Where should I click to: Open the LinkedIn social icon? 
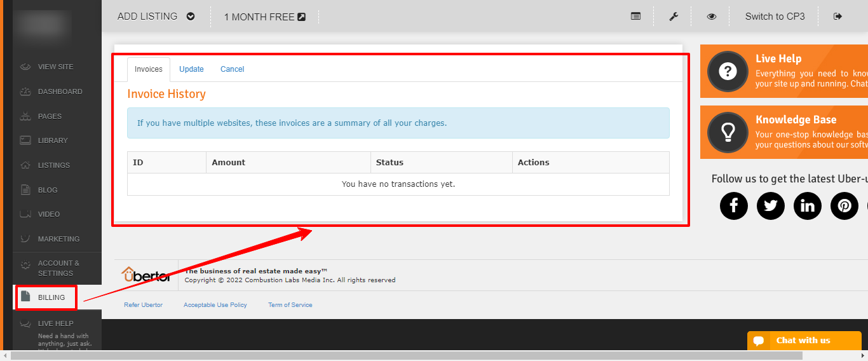tap(808, 206)
